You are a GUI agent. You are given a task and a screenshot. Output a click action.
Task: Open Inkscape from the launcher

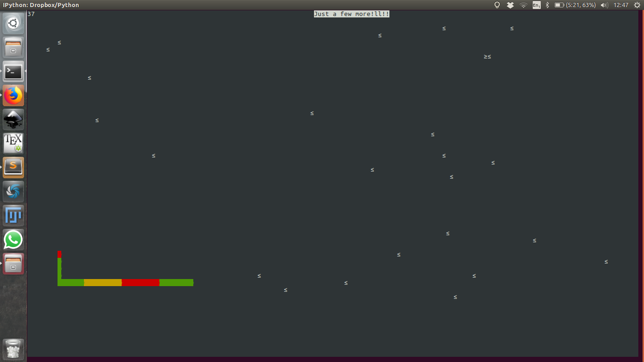[13, 119]
